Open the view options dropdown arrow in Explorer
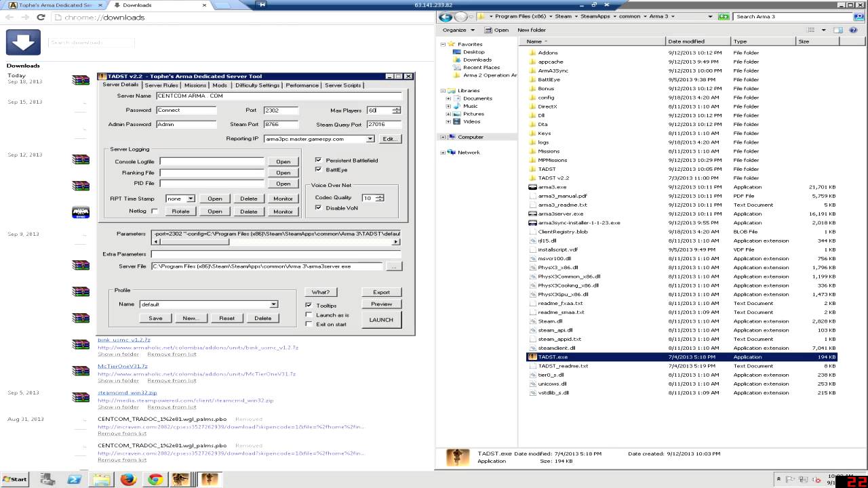Screen dimensions: 868x488 [824, 30]
